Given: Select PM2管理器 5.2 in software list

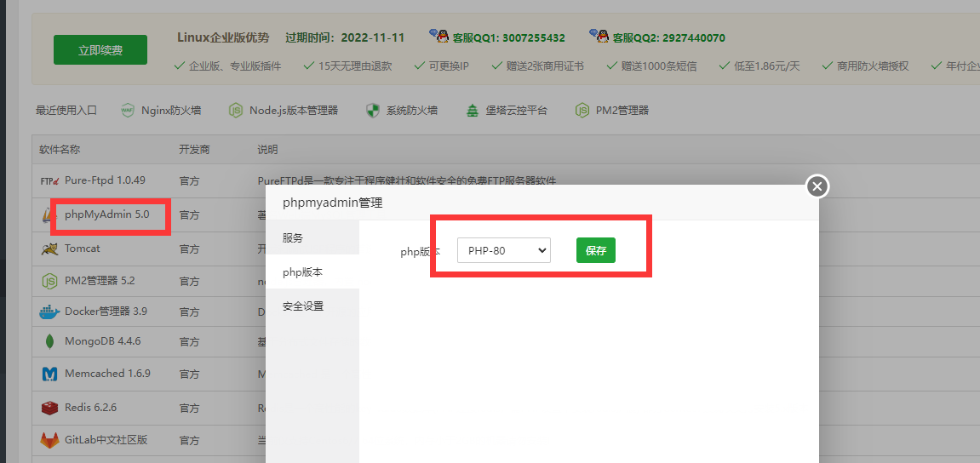Looking at the screenshot, I should click(100, 281).
